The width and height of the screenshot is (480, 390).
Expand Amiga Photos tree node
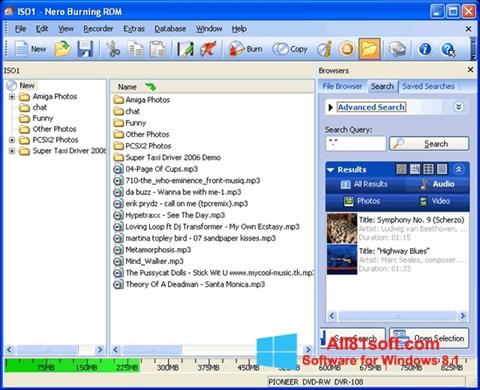[x=12, y=97]
